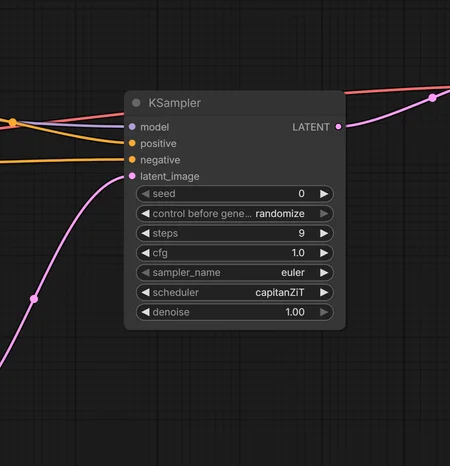Increment steps value arrow
Viewport: 450px width, 466px height.
point(324,233)
